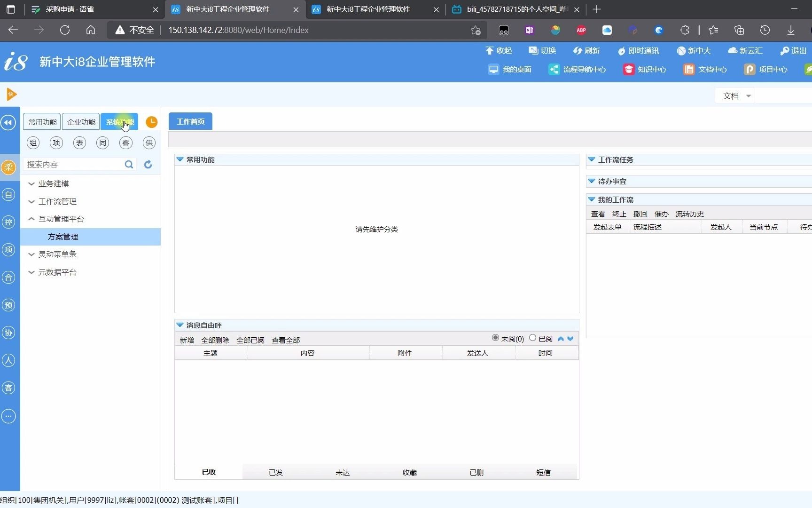Viewport: 812px width, 508px height.
Task: Click the down arrow in message toolbar
Action: 570,339
